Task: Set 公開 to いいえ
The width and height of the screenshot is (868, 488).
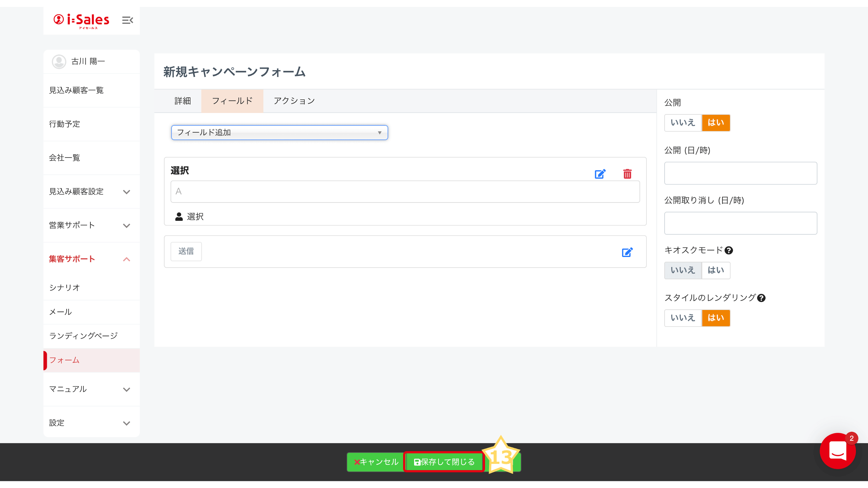Action: [x=683, y=123]
